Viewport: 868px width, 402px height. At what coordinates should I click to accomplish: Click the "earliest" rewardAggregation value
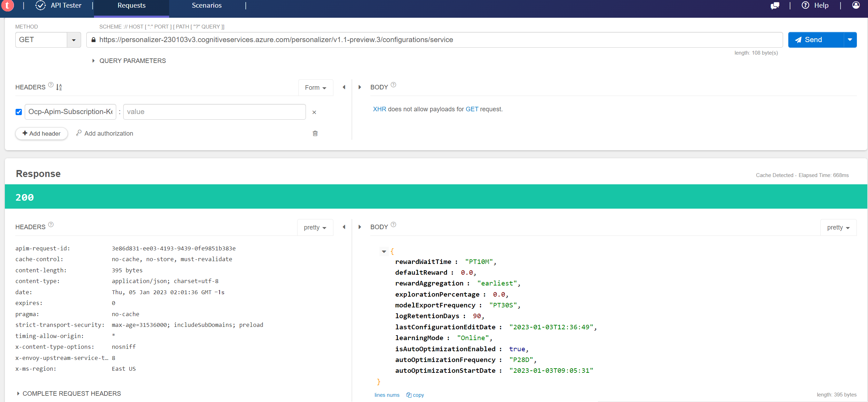point(497,283)
